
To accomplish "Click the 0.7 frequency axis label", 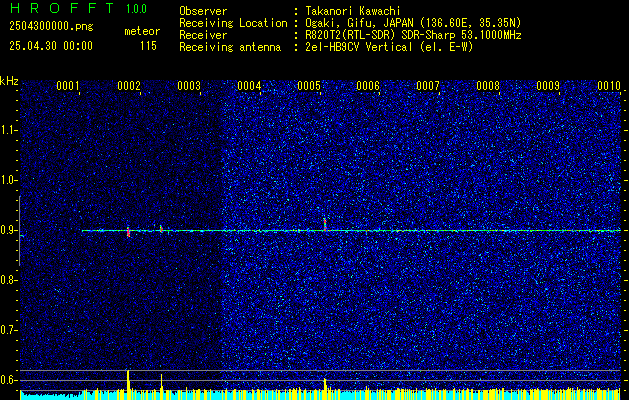I will click(9, 330).
